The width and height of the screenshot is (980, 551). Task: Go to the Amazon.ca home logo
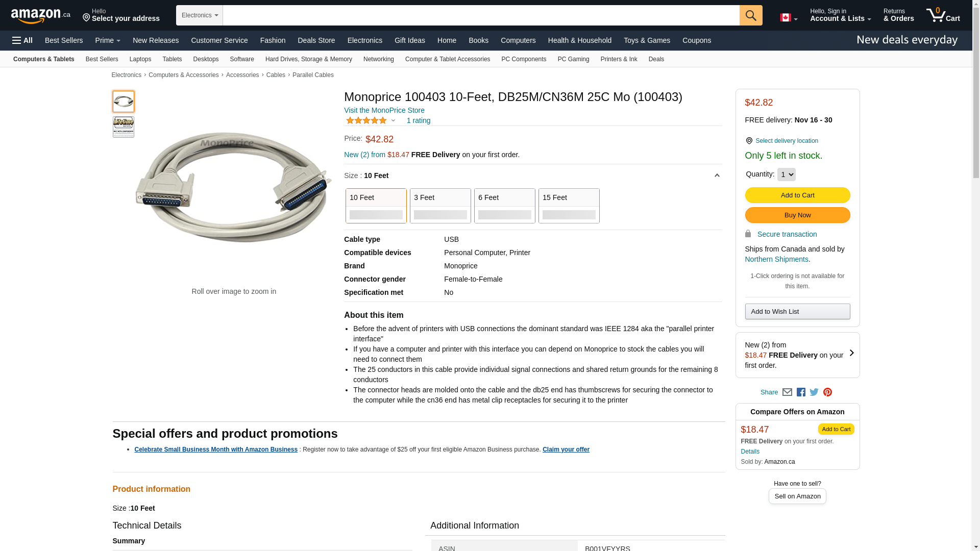point(41,16)
